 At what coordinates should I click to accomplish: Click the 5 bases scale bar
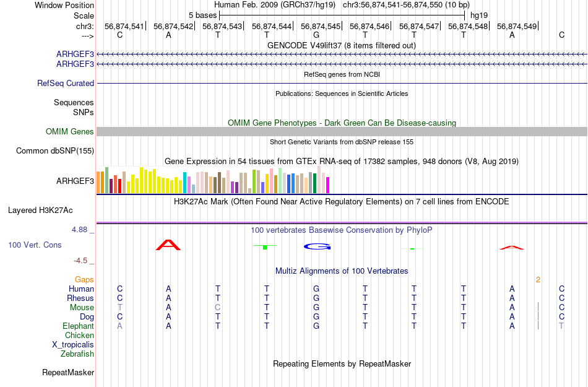(x=342, y=15)
